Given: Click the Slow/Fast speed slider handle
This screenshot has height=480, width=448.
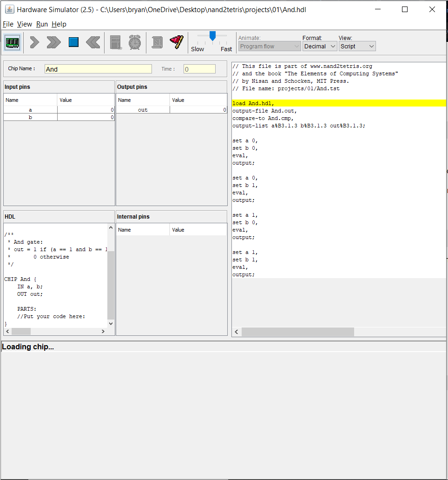Looking at the screenshot, I should (212, 36).
